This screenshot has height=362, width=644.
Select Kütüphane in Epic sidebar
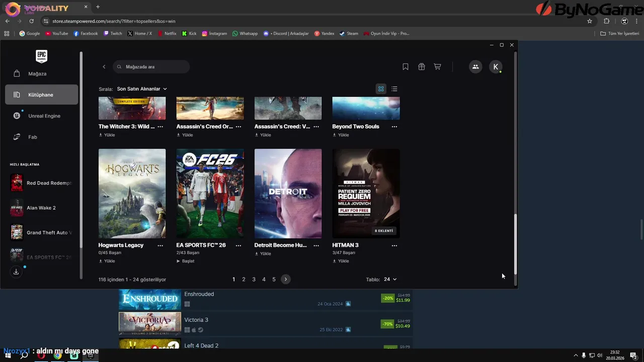[x=42, y=95]
